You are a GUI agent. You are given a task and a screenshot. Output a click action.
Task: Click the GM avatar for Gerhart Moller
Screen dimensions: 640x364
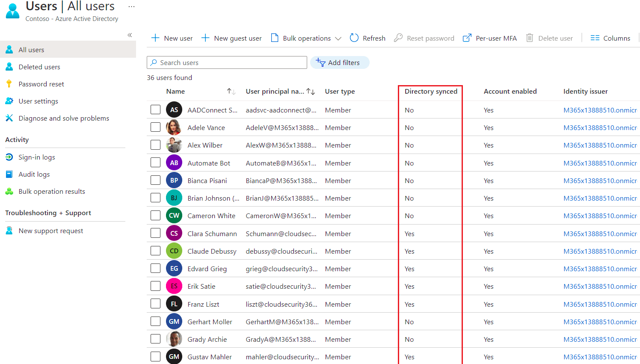(x=174, y=322)
